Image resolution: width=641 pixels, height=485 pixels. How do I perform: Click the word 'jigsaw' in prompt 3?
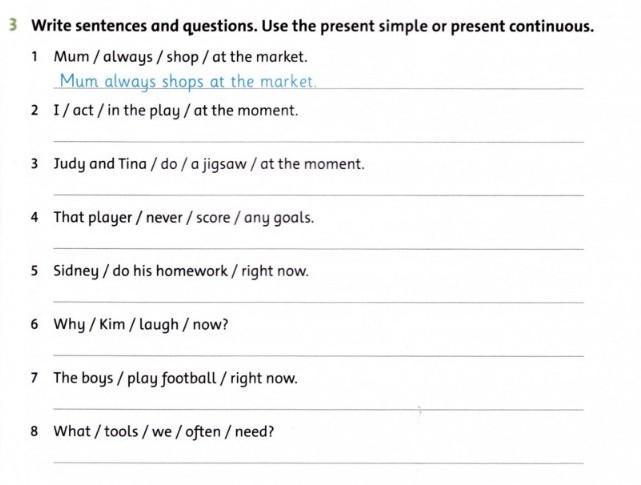(224, 164)
